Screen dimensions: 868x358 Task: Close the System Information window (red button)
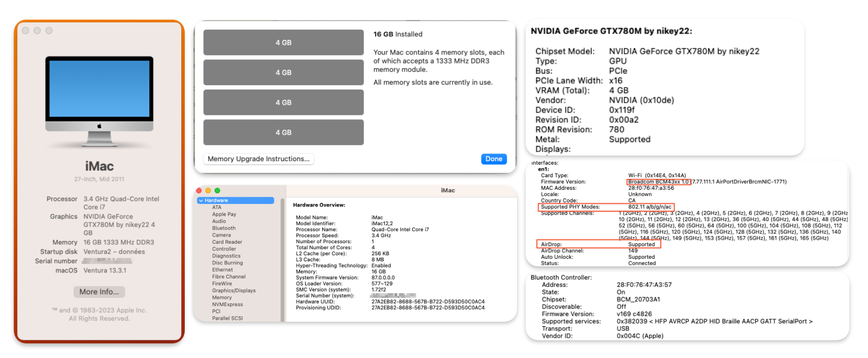pos(199,191)
